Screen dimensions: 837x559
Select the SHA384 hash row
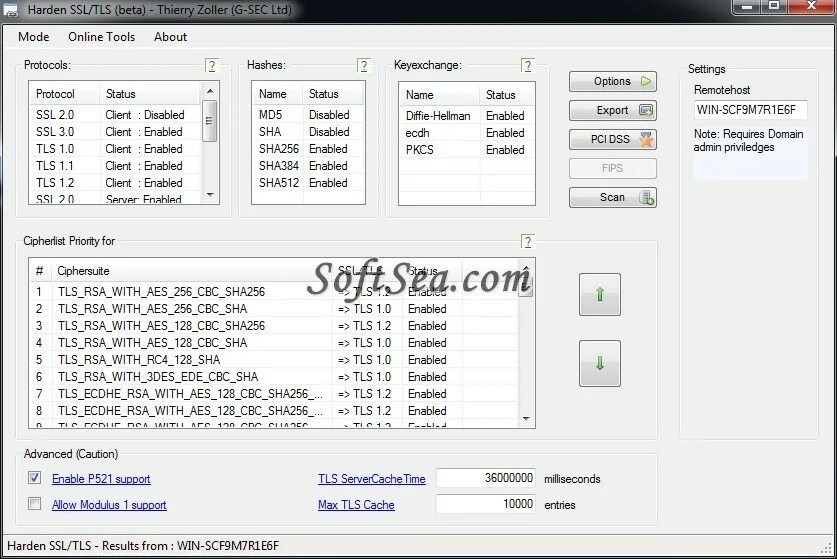308,166
